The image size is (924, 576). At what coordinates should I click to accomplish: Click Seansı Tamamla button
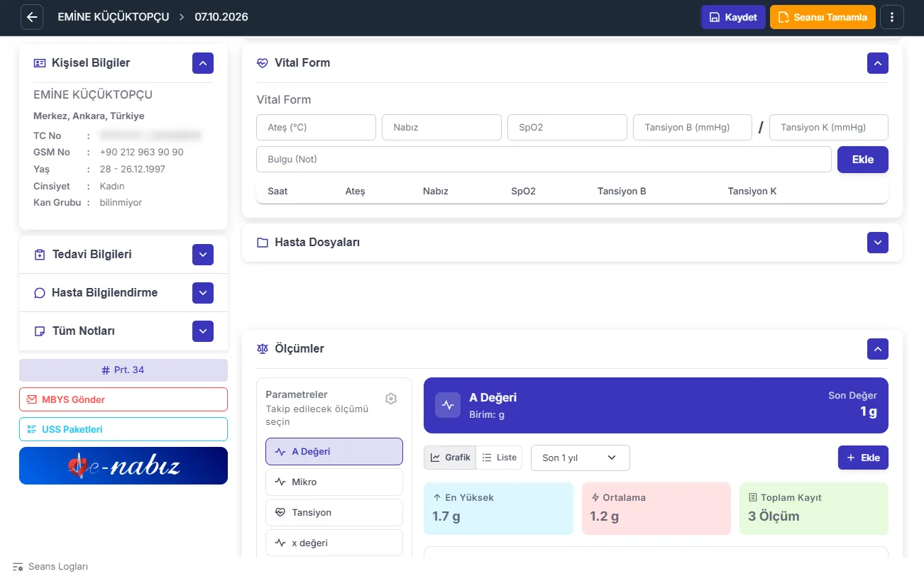tap(823, 17)
